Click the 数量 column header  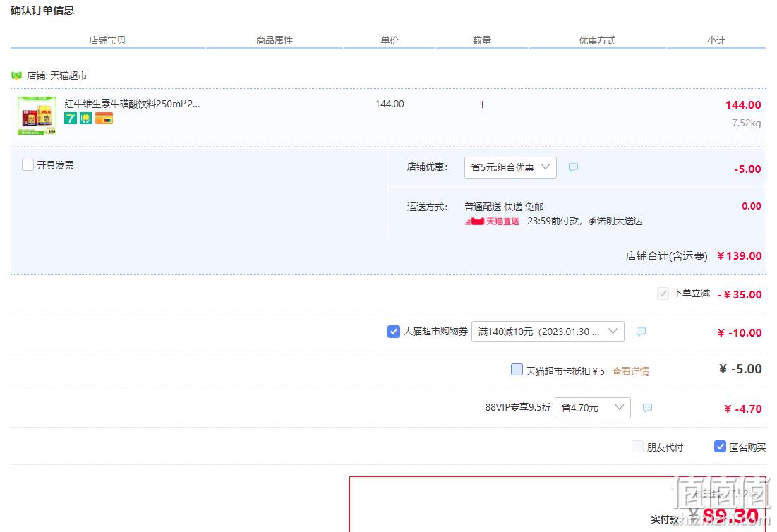point(482,41)
